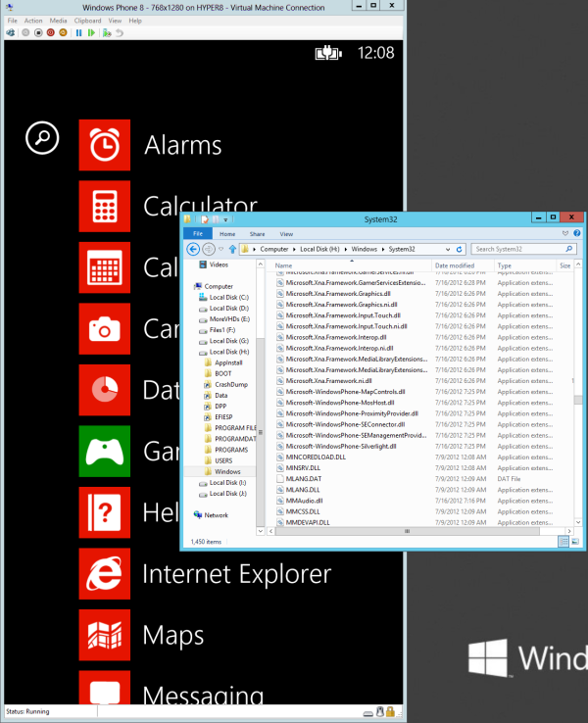Open the Help+Tips question mark tile
The height and width of the screenshot is (723, 588).
(x=104, y=512)
